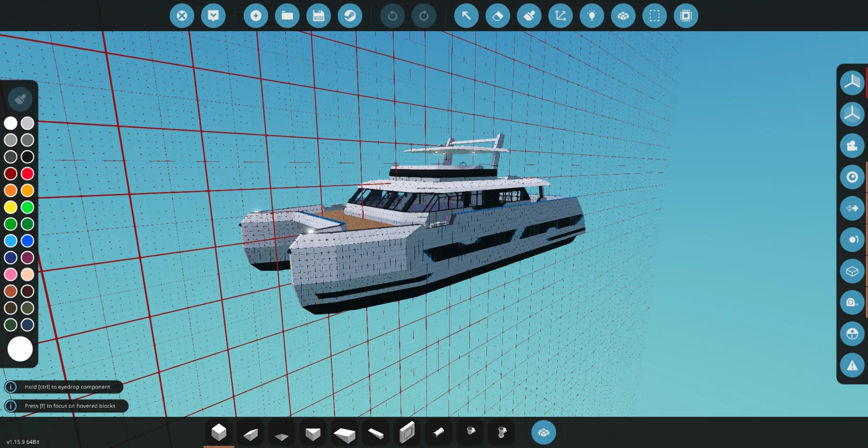868x448 pixels.
Task: Click the 3D box icon on right panel
Action: click(852, 271)
